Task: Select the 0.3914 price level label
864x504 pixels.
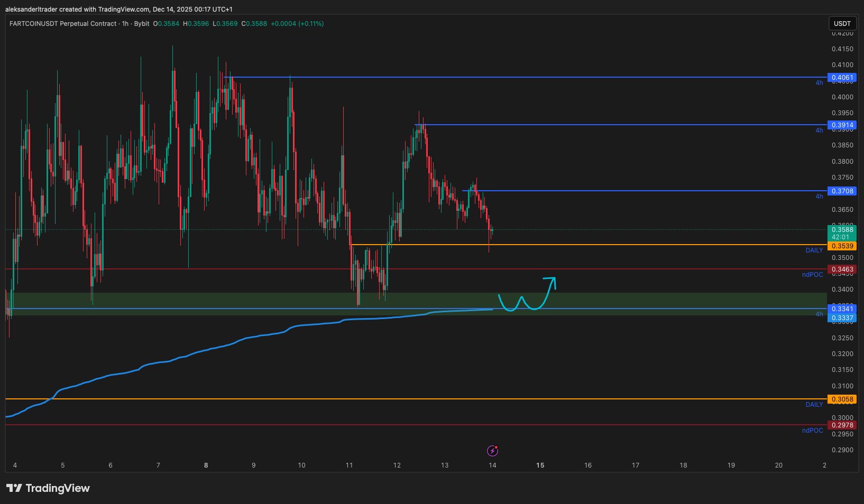Action: click(x=842, y=125)
